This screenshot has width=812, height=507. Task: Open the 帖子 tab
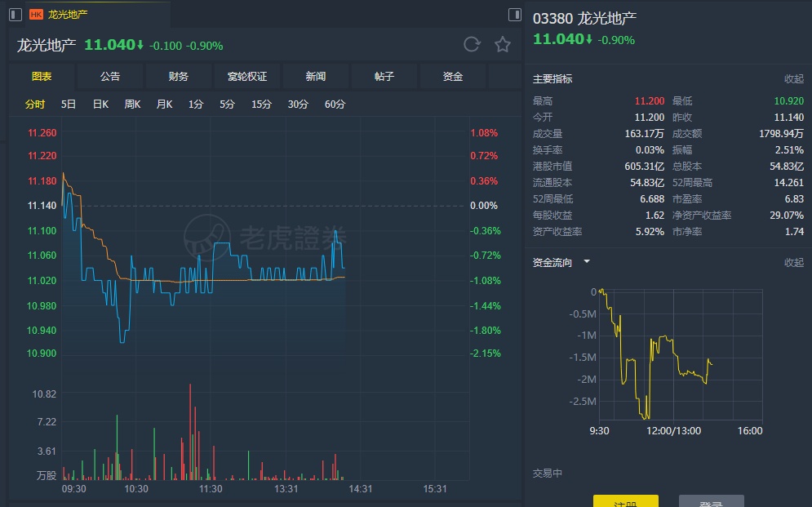384,77
